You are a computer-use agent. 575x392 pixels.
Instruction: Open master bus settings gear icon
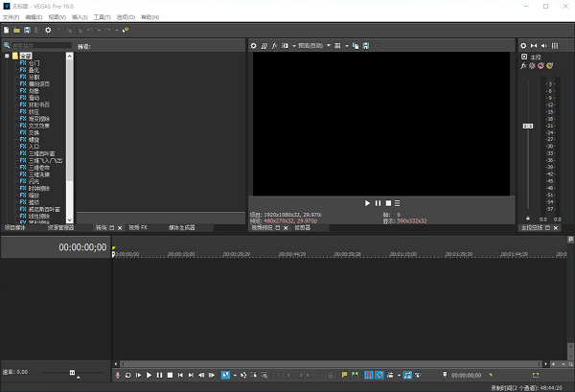tap(523, 45)
